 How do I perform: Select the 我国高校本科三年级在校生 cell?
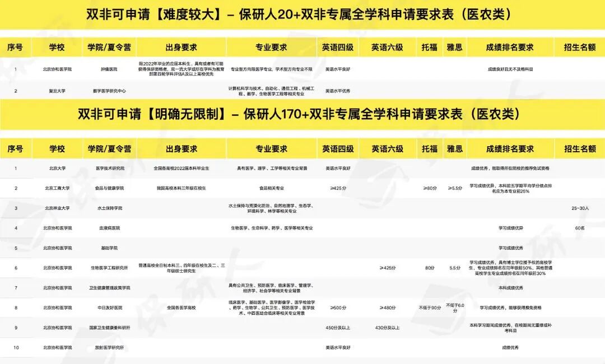[x=182, y=188]
